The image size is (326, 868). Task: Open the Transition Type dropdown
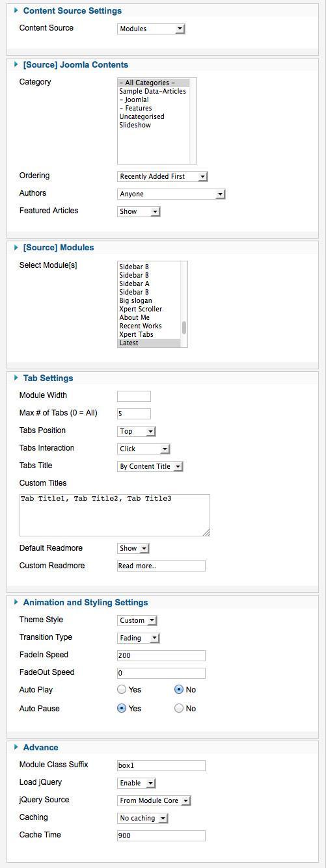[x=139, y=638]
